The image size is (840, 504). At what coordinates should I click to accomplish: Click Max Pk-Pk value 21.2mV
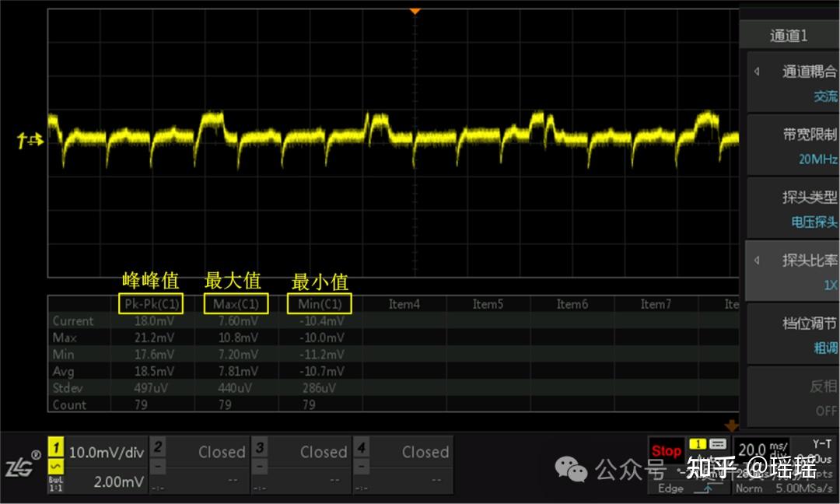click(154, 338)
